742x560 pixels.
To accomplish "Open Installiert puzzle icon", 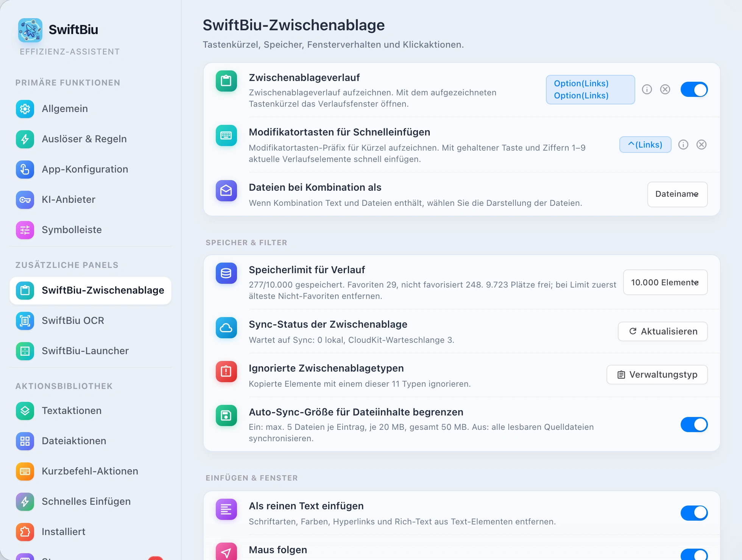I will tap(25, 532).
